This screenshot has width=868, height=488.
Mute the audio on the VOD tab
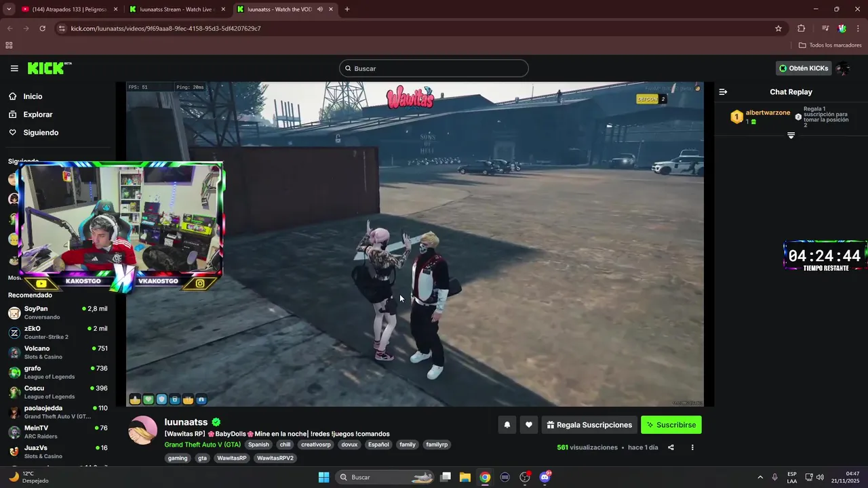click(320, 9)
